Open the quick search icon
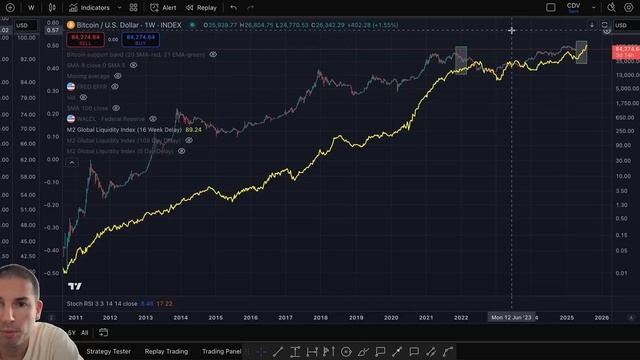 click(611, 7)
